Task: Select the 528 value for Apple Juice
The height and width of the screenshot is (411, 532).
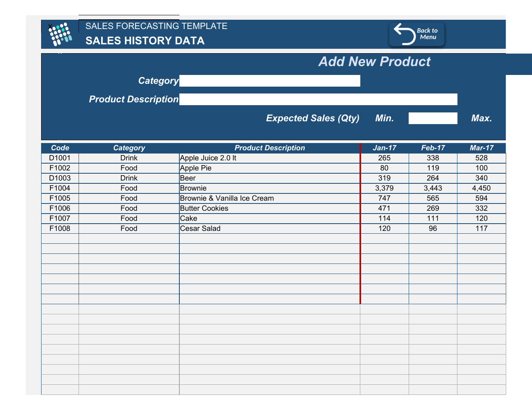Action: pos(482,158)
